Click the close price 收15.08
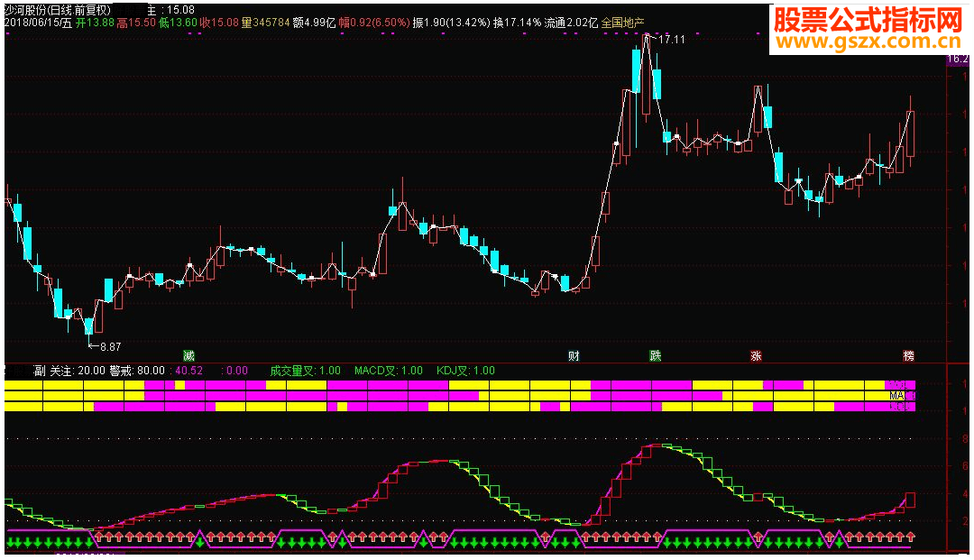 point(218,23)
